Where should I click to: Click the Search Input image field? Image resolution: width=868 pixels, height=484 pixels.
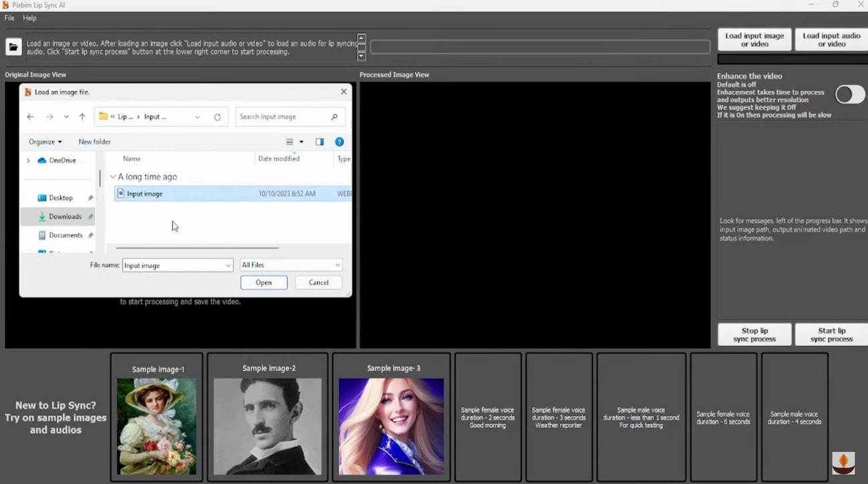coord(290,117)
